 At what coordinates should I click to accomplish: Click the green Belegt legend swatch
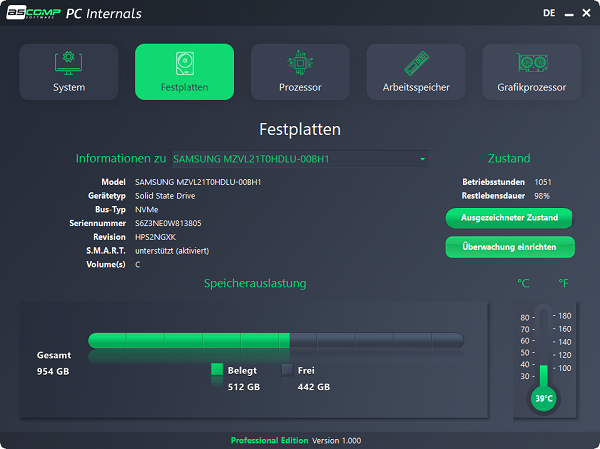[217, 369]
